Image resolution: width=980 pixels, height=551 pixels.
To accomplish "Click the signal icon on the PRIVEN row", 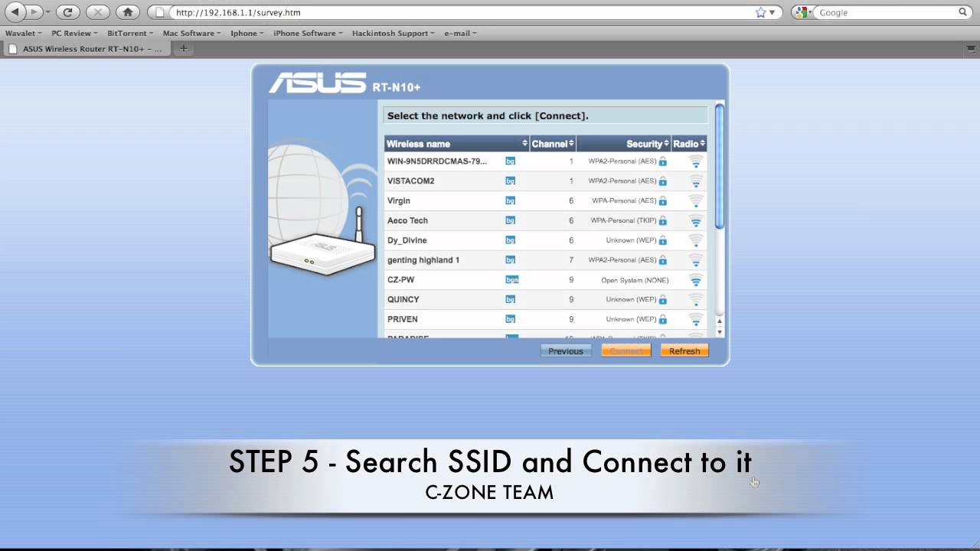I will pyautogui.click(x=695, y=319).
